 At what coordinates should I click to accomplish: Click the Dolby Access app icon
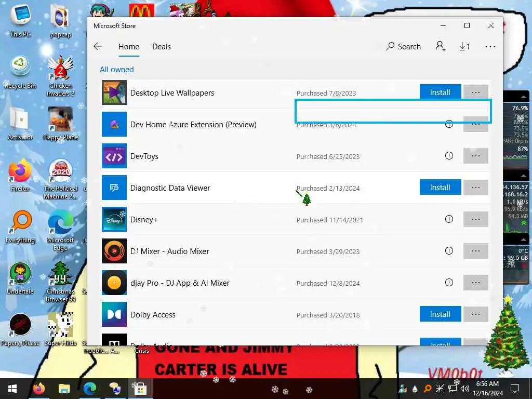[114, 314]
